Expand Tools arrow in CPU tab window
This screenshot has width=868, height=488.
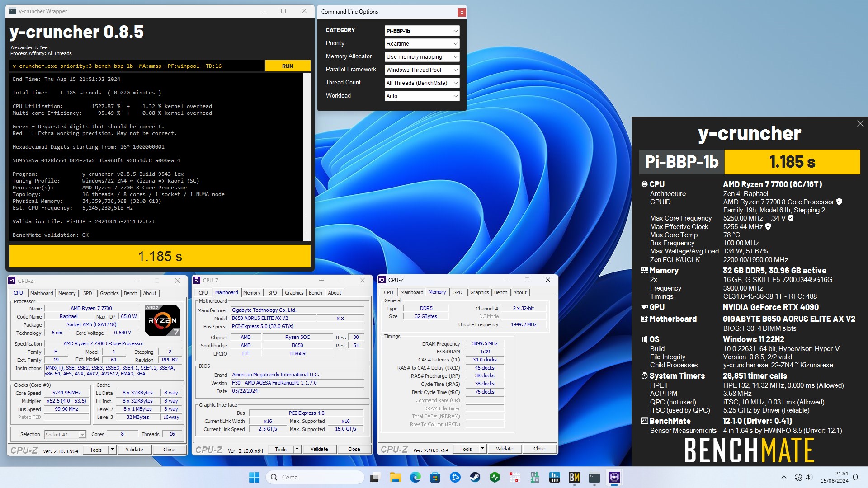[x=112, y=449]
